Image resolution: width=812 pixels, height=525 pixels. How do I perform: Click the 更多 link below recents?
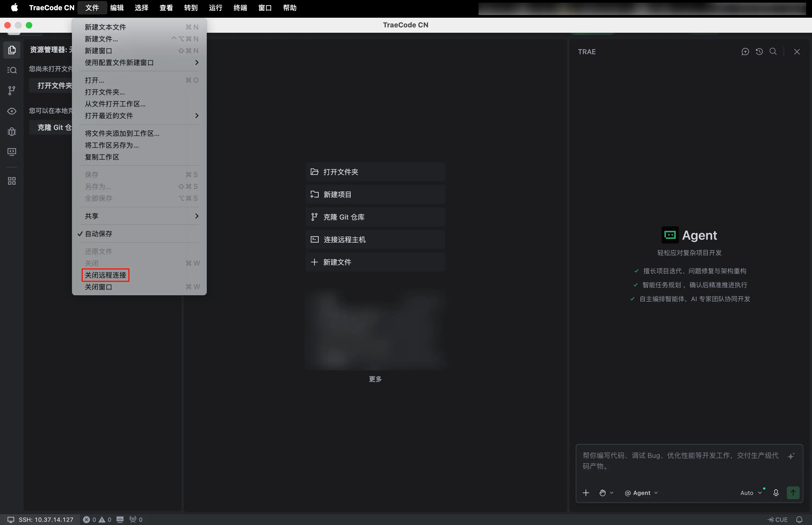click(x=375, y=379)
